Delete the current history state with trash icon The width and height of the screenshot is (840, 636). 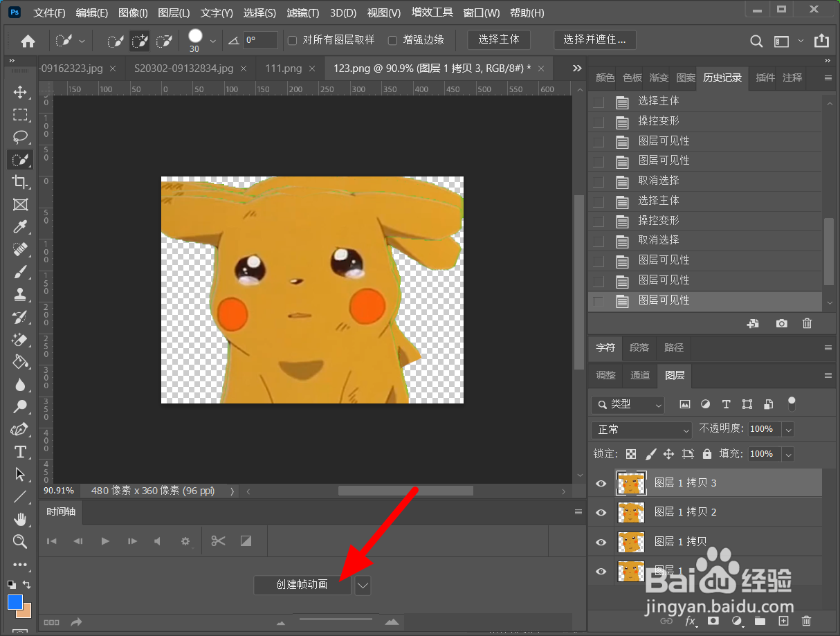click(807, 323)
